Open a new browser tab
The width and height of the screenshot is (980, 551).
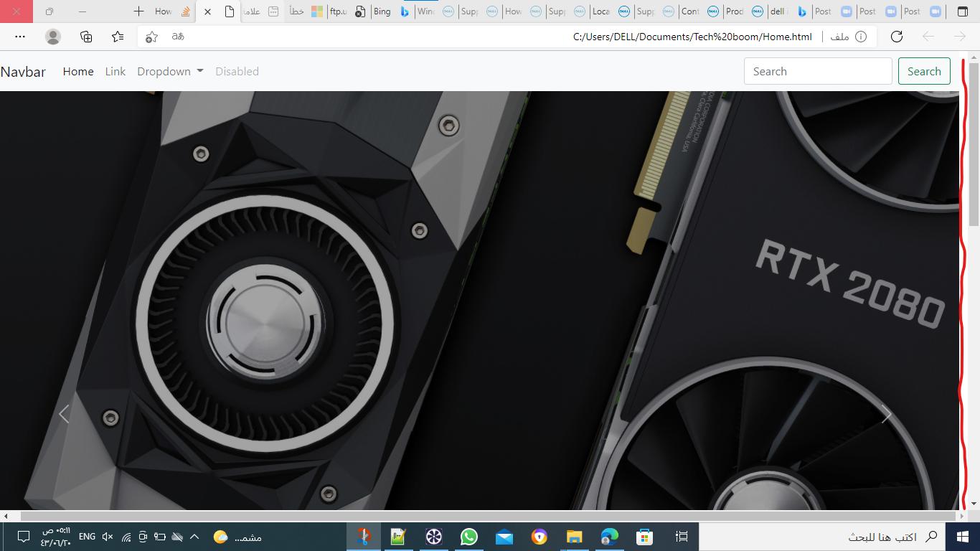(x=138, y=11)
